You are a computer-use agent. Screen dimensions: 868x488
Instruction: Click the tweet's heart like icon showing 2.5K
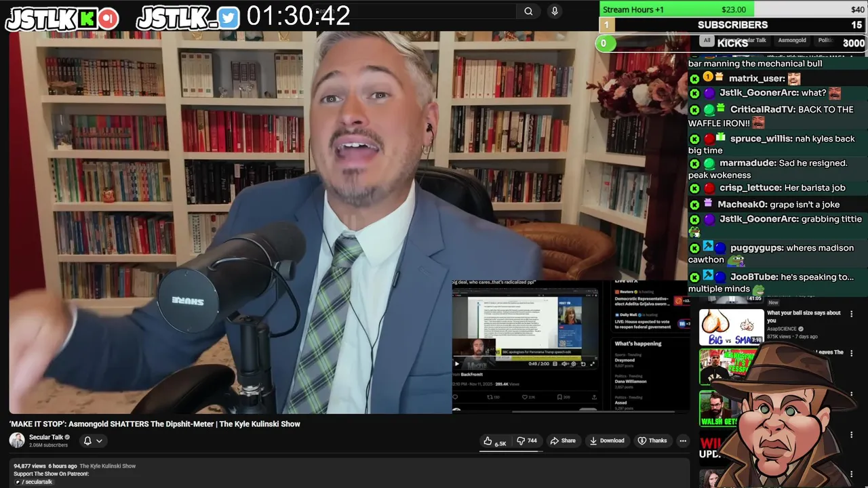[525, 397]
